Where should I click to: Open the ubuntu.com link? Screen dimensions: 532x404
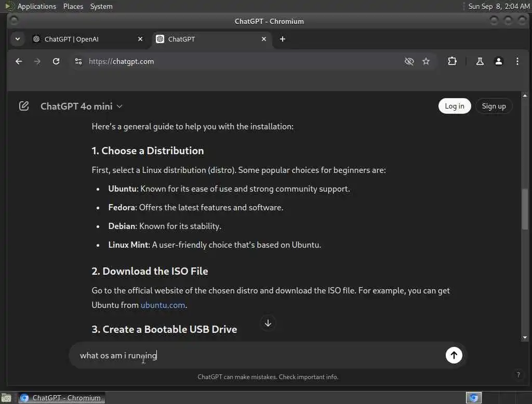click(163, 305)
